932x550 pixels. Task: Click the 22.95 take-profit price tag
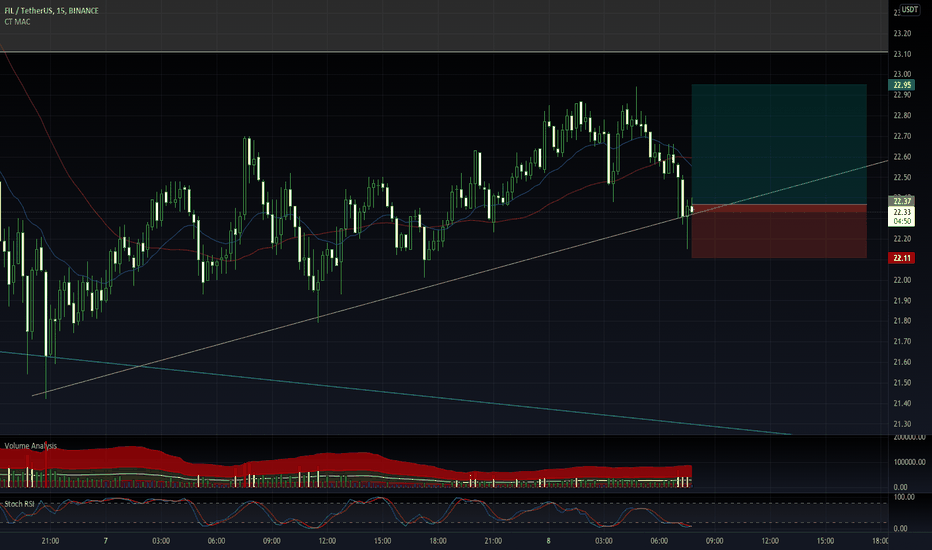(x=901, y=85)
